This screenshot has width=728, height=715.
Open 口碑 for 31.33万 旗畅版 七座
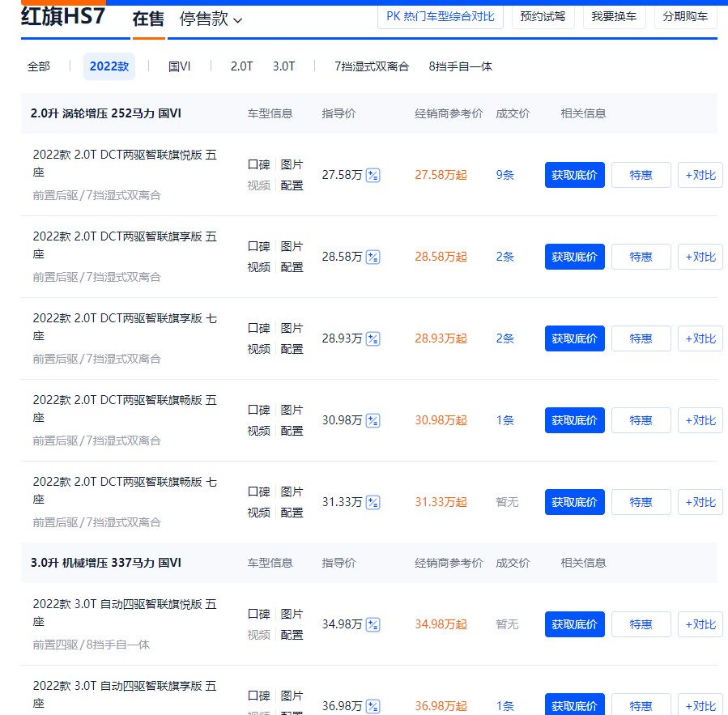coord(258,492)
